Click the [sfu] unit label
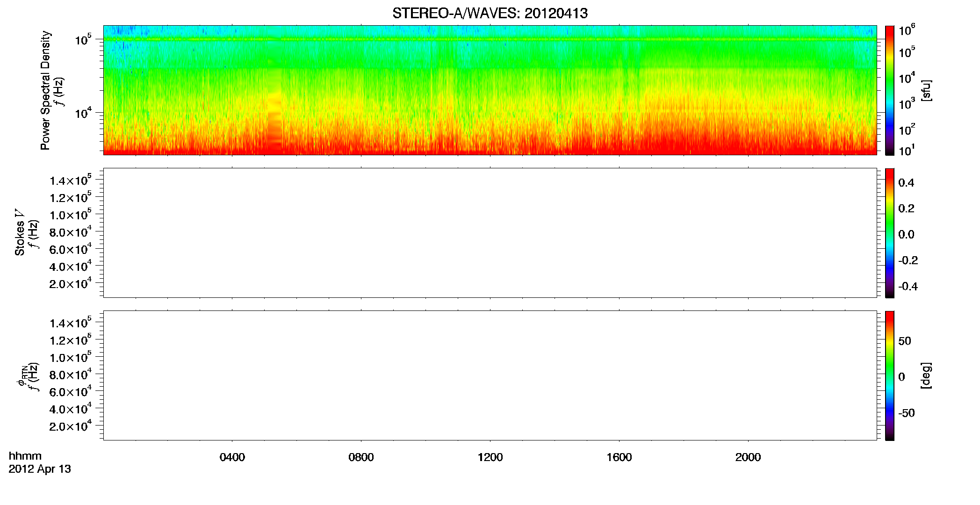The image size is (980, 505). pyautogui.click(x=926, y=90)
